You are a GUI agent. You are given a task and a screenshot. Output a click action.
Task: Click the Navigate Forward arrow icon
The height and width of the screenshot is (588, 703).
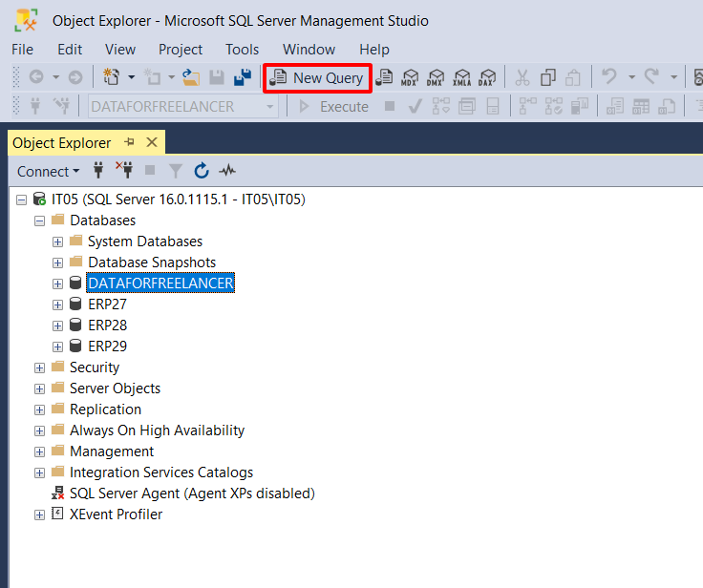75,77
